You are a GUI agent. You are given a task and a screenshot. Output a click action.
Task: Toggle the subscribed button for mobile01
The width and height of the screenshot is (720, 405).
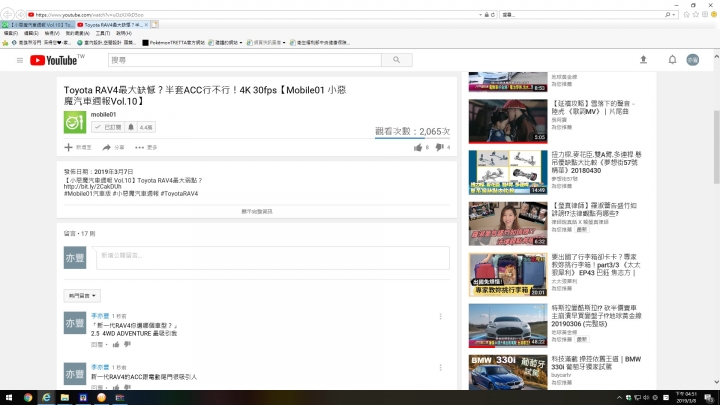click(108, 127)
